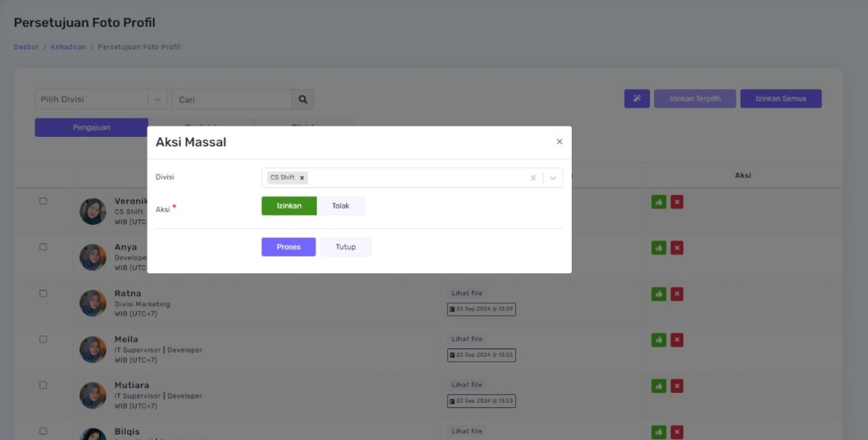This screenshot has width=868, height=440.
Task: Approve Ratna's photo with thumbs-up icon
Action: 659,294
